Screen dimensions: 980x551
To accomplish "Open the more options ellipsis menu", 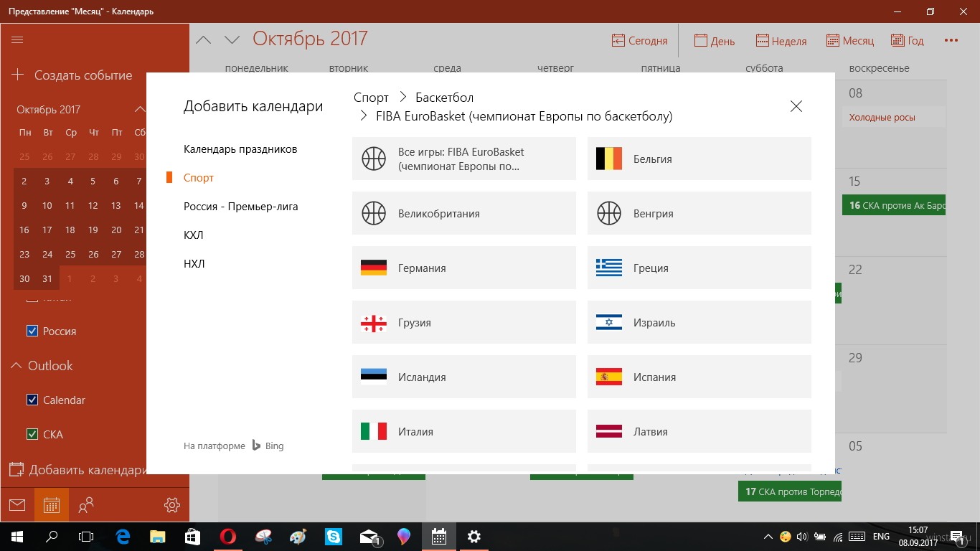I will 951,41.
